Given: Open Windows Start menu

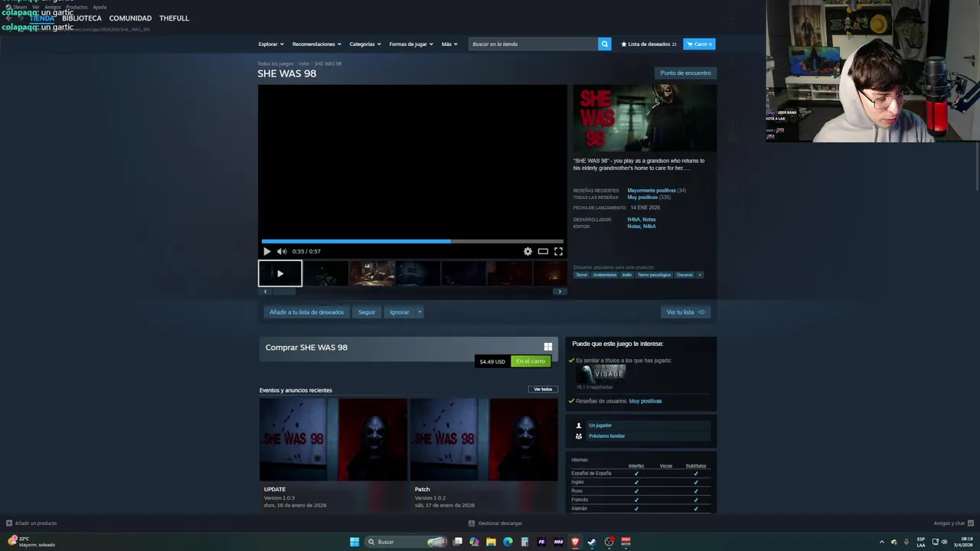Looking at the screenshot, I should point(354,542).
